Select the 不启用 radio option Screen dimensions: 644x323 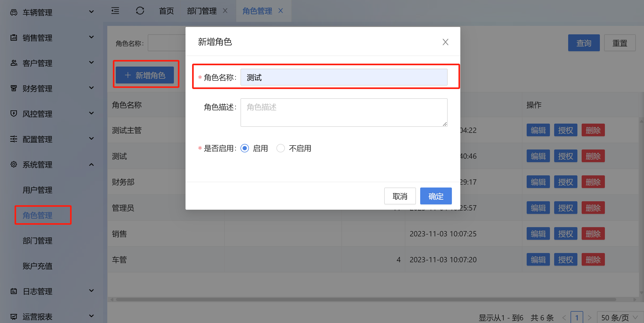coord(281,148)
